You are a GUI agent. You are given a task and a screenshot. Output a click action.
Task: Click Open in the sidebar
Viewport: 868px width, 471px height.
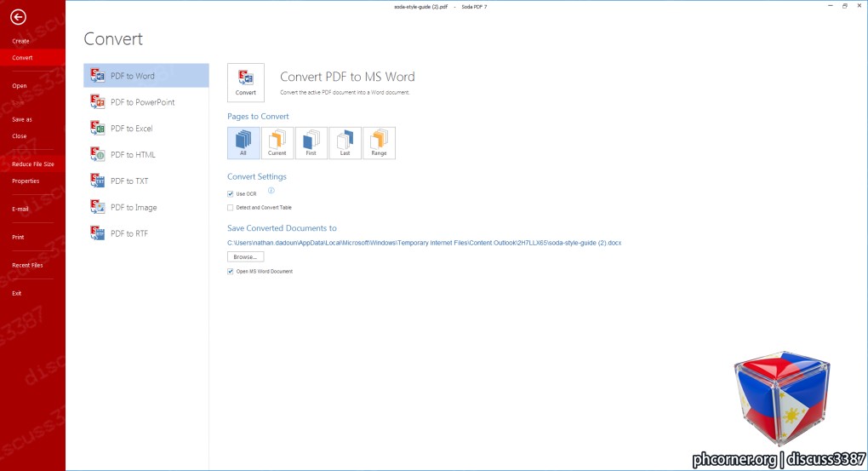coord(20,86)
